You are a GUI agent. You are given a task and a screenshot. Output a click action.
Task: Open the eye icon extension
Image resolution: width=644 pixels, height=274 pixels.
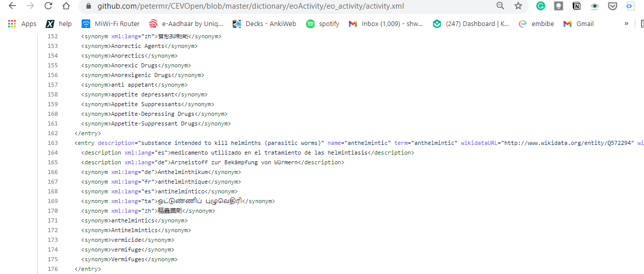[x=595, y=6]
